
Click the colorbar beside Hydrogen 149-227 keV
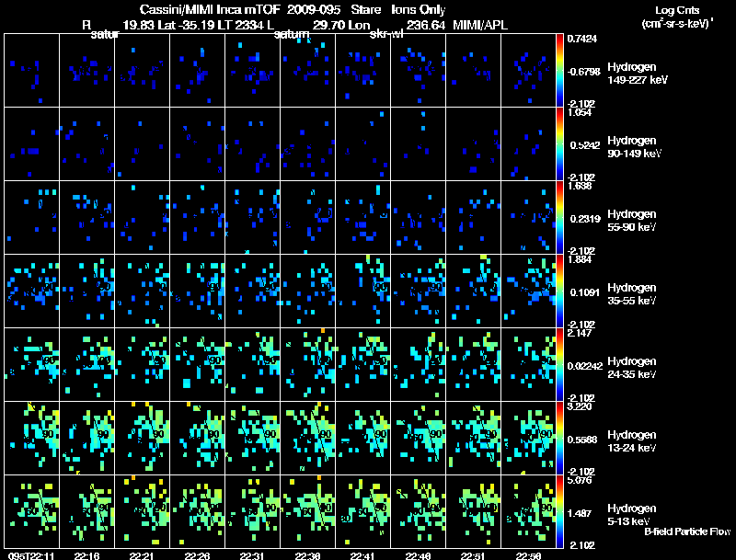(559, 71)
